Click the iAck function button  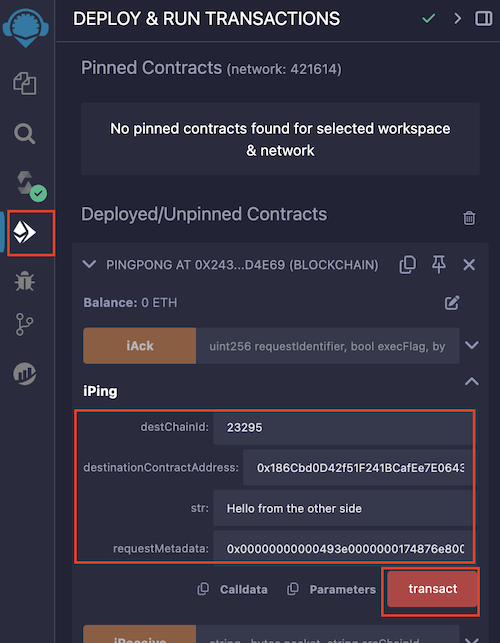click(139, 346)
